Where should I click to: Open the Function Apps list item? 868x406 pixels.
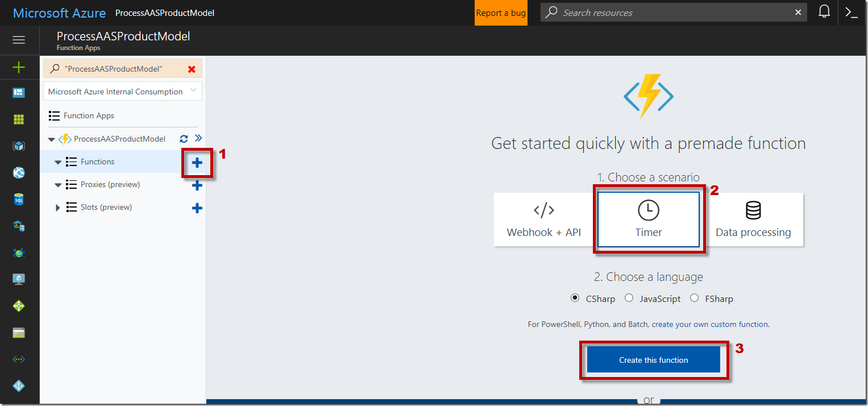point(89,115)
